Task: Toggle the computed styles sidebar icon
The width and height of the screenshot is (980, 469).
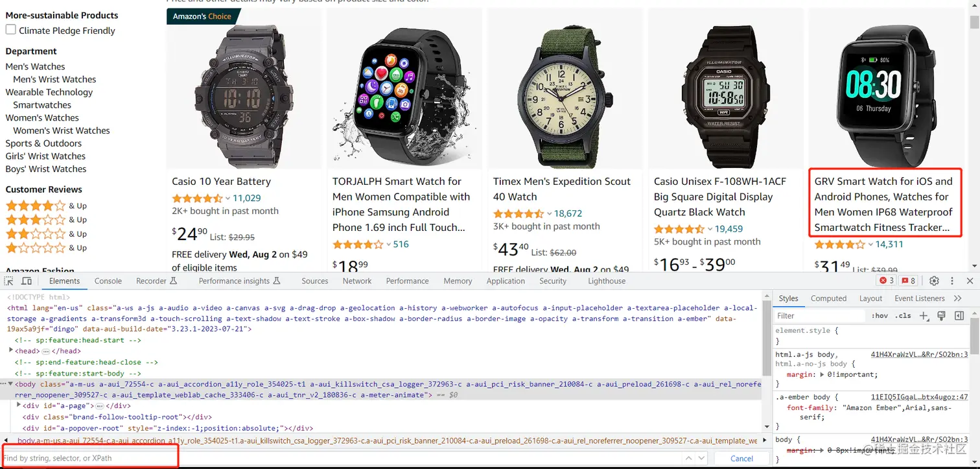Action: point(959,316)
